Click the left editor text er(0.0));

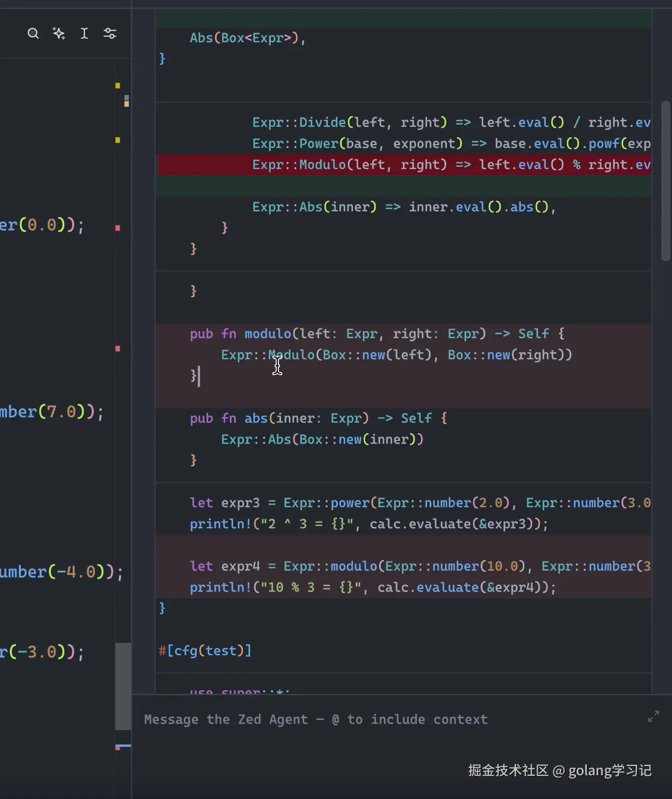coord(42,225)
